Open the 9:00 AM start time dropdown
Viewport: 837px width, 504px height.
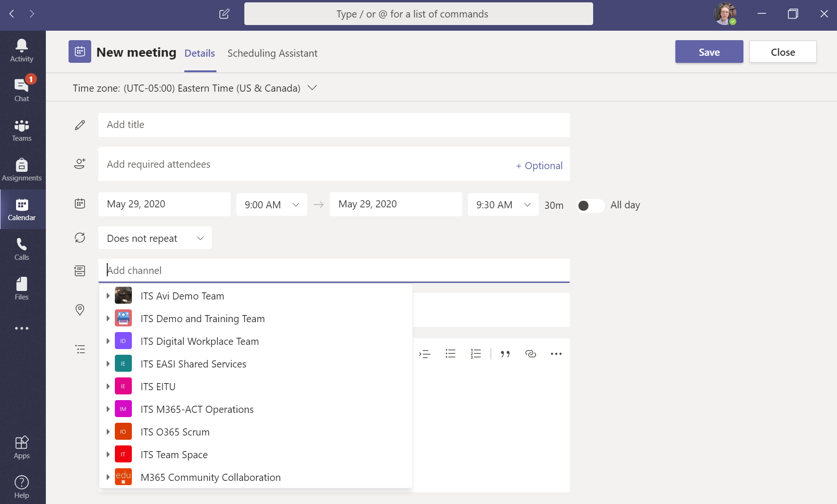pyautogui.click(x=272, y=205)
